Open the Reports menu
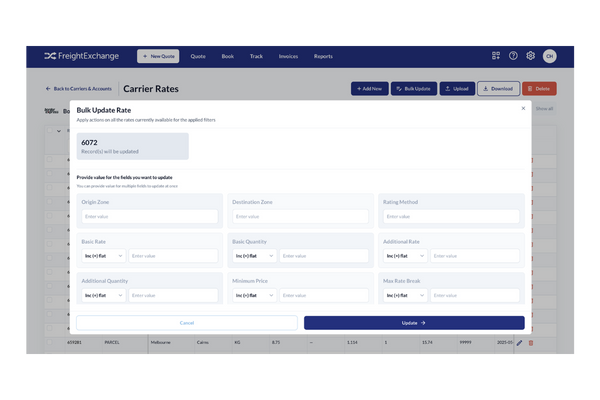600x400 pixels. pyautogui.click(x=323, y=56)
